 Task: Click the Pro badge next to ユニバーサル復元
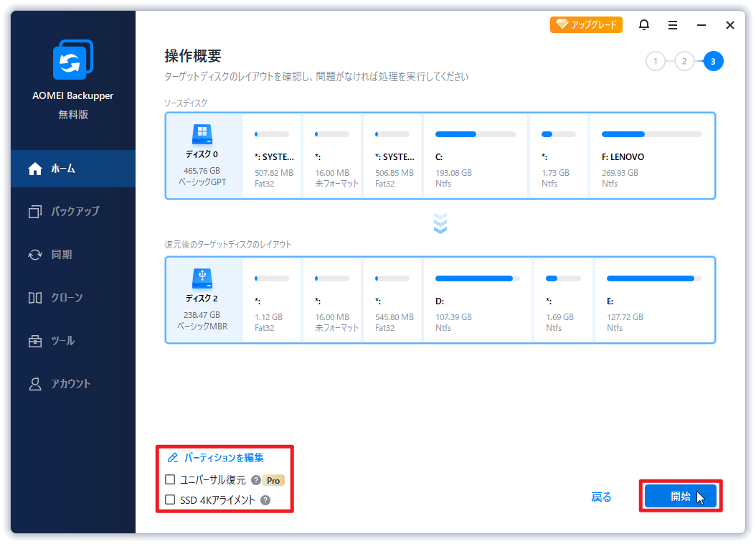pos(273,480)
